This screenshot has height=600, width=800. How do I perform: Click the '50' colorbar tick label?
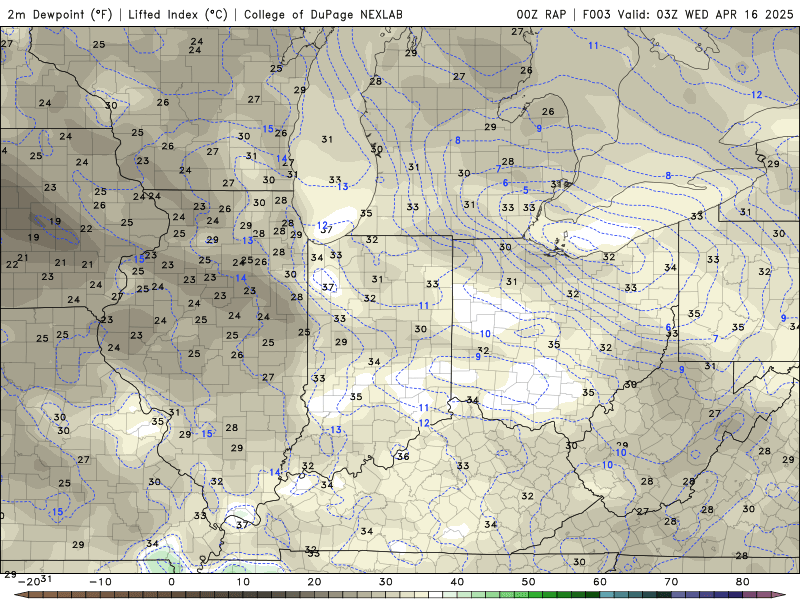click(x=529, y=582)
